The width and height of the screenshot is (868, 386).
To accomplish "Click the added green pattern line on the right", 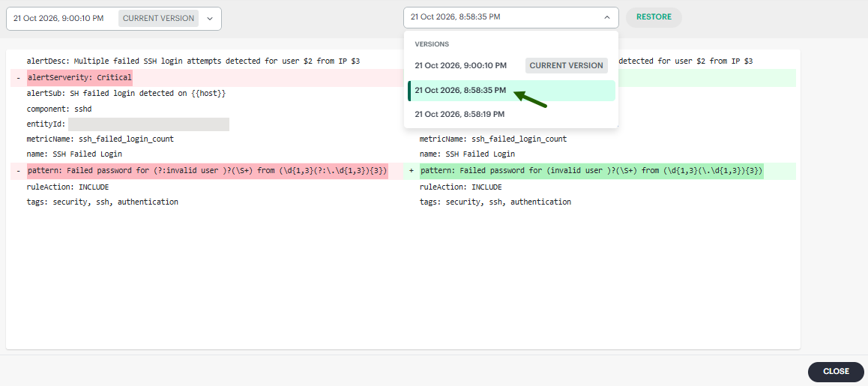I will (591, 171).
